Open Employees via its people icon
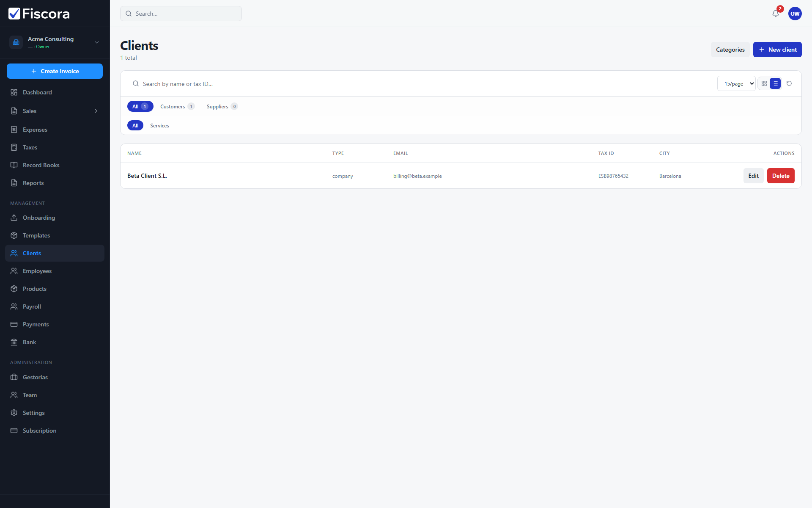The width and height of the screenshot is (812, 508). (14, 271)
